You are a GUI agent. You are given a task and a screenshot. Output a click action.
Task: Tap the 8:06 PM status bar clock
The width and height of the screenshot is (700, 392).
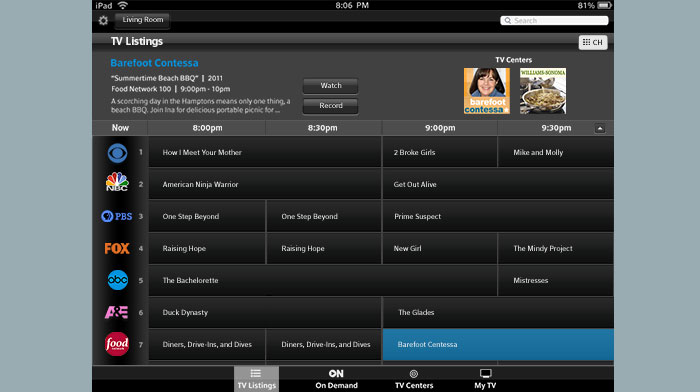pyautogui.click(x=352, y=5)
